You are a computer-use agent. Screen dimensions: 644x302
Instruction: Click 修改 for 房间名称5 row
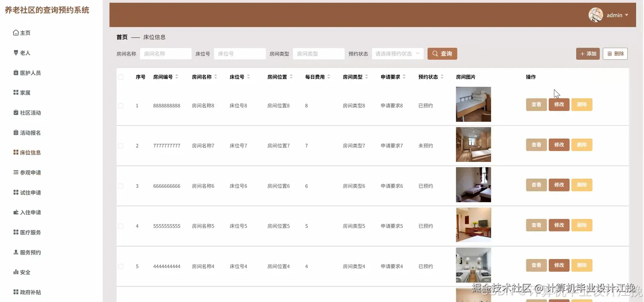coord(559,225)
